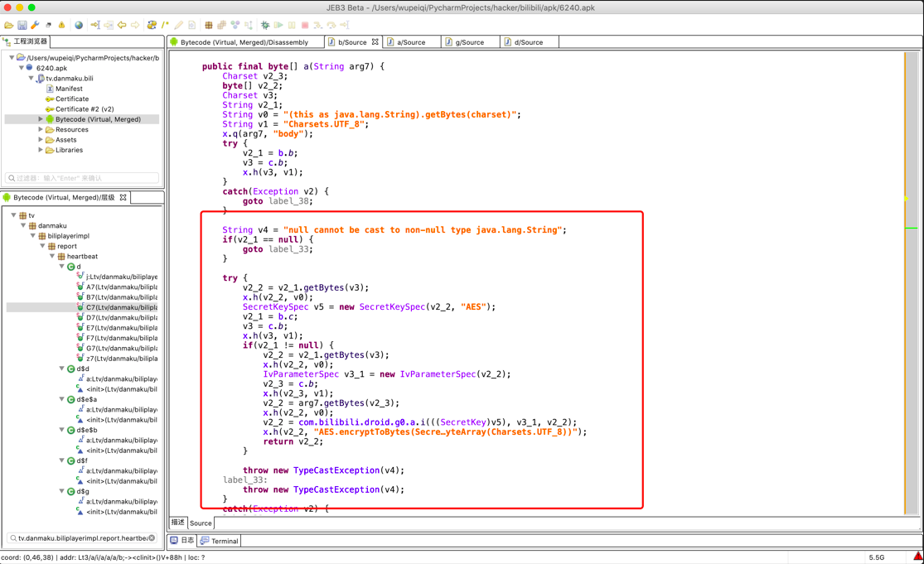The width and height of the screenshot is (924, 564).
Task: Click the jump-to-address arrow icon
Action: click(94, 26)
